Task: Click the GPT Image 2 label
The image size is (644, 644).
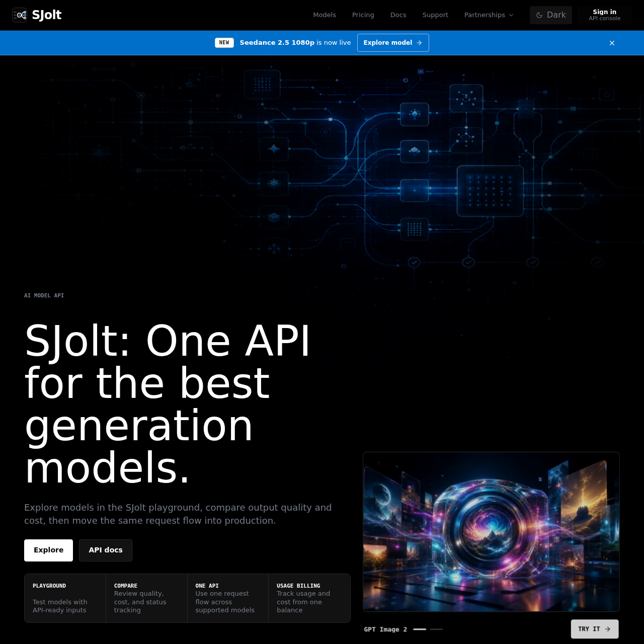Action: [385, 629]
